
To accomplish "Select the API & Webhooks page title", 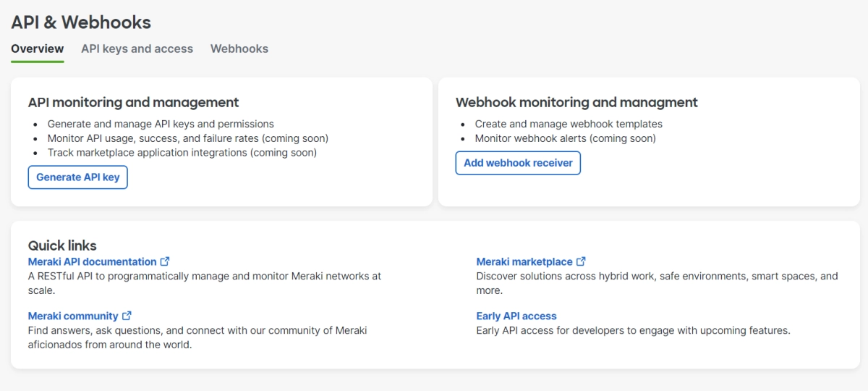I will [81, 22].
